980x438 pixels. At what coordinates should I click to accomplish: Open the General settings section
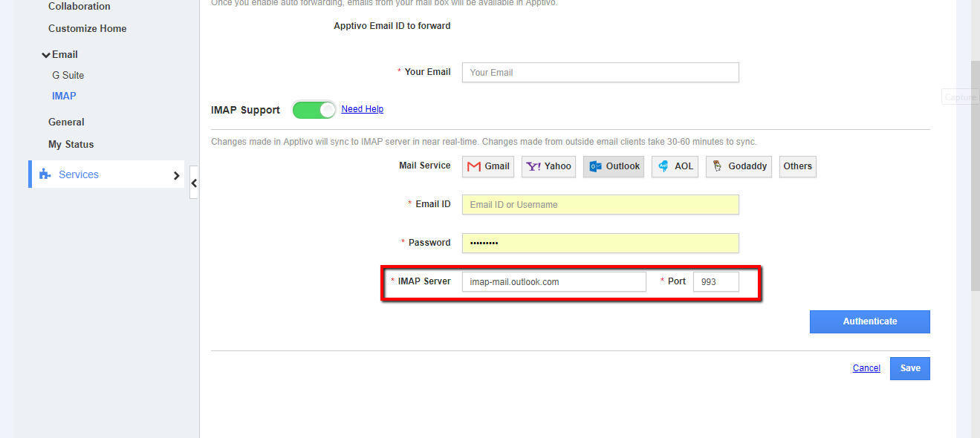(66, 122)
